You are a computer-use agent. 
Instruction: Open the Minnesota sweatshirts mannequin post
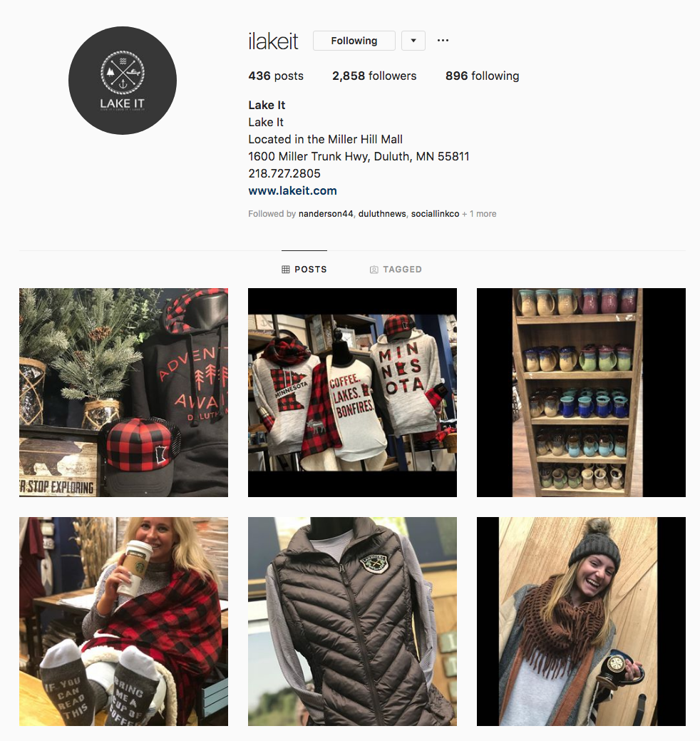tap(352, 392)
